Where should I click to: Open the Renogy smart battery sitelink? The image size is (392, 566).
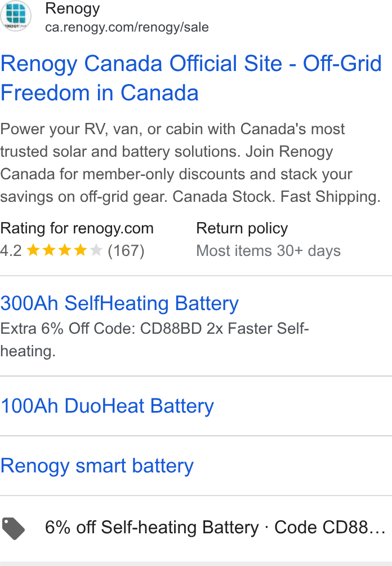click(x=97, y=465)
